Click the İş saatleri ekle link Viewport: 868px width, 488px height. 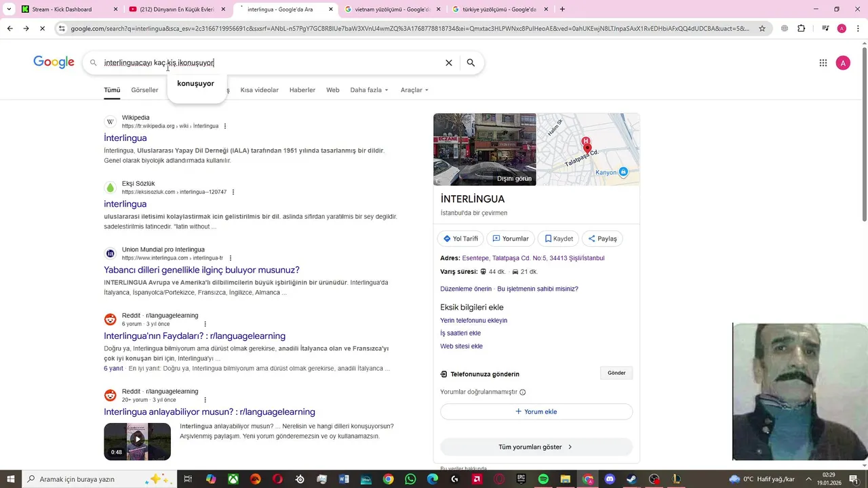click(x=460, y=333)
